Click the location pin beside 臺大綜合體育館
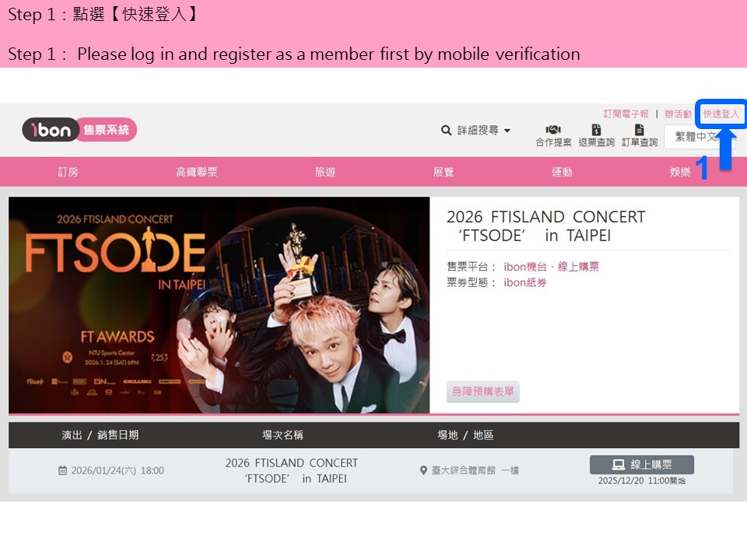747x560 pixels. (423, 471)
